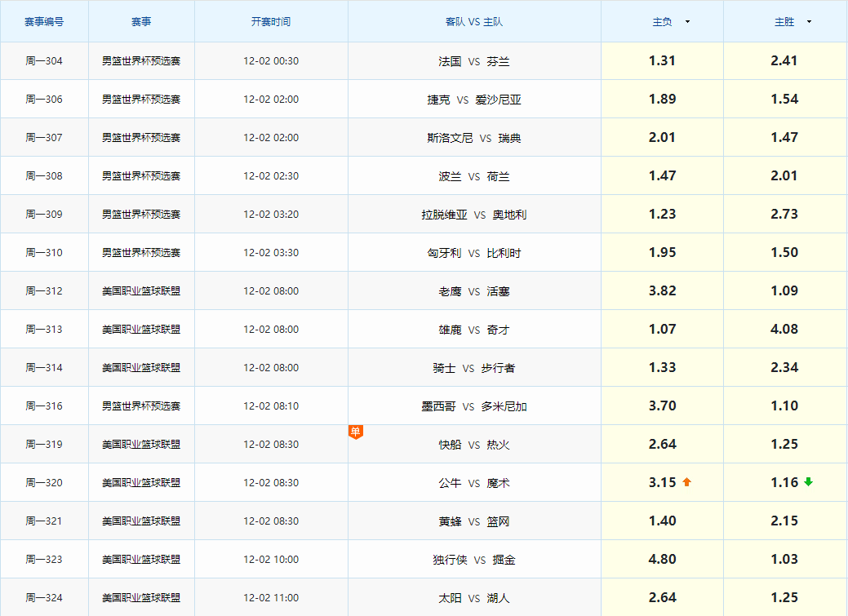Pick 主胜 odds 2.15 for 黄蜂 VS 篮网
This screenshot has width=848, height=616.
click(784, 521)
